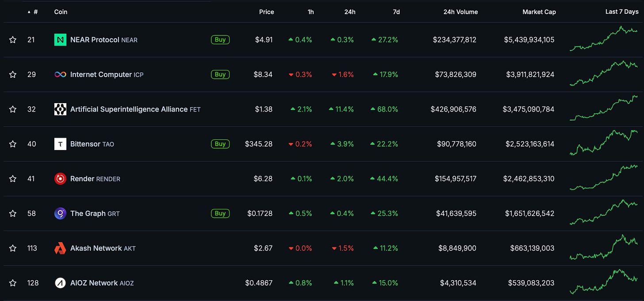The height and width of the screenshot is (301, 644).
Task: Open the Render coin page link
Action: pos(95,179)
